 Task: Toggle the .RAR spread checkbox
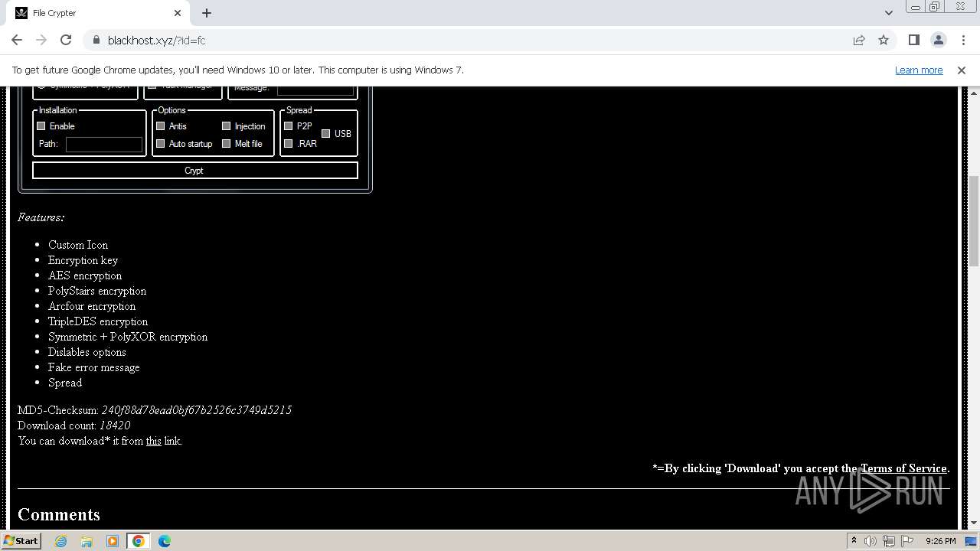tap(288, 144)
